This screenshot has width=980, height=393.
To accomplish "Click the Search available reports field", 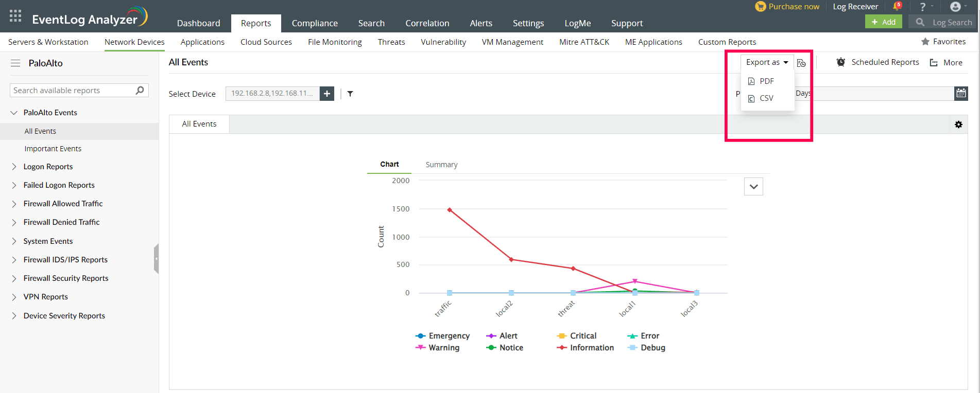I will point(73,91).
